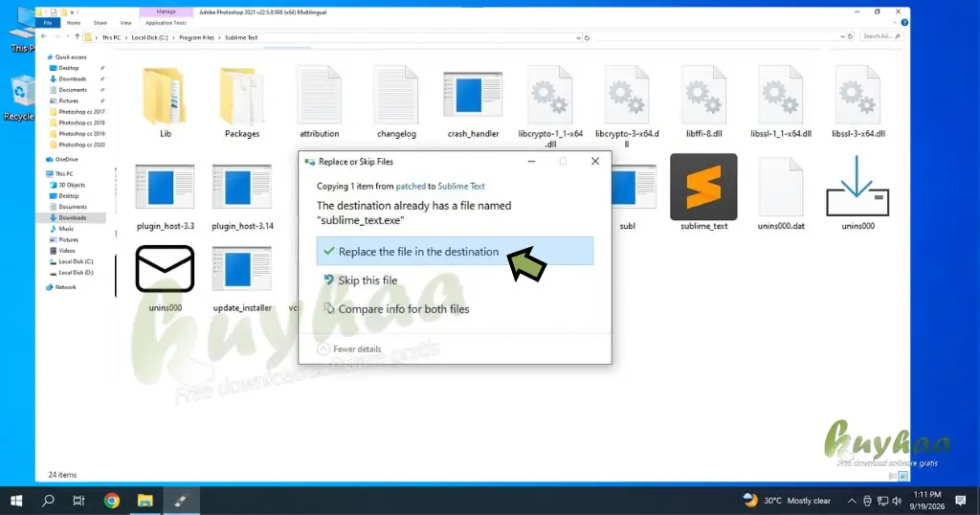This screenshot has width=980, height=515.
Task: Open the notification center icon
Action: [961, 501]
